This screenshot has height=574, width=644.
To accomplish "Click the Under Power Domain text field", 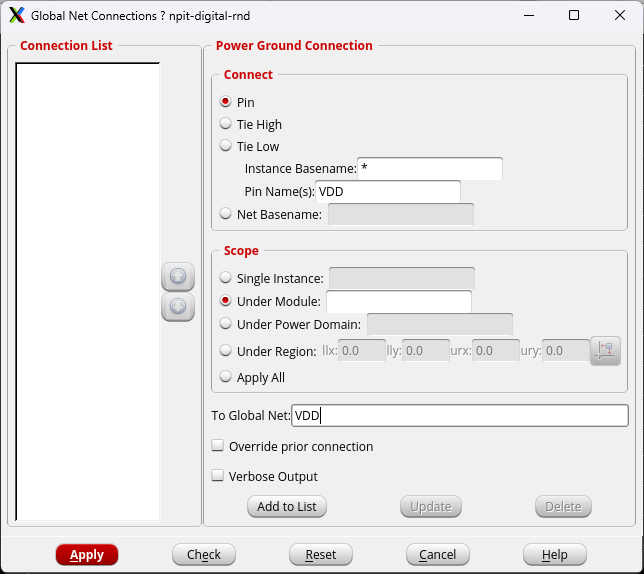I will (x=440, y=324).
